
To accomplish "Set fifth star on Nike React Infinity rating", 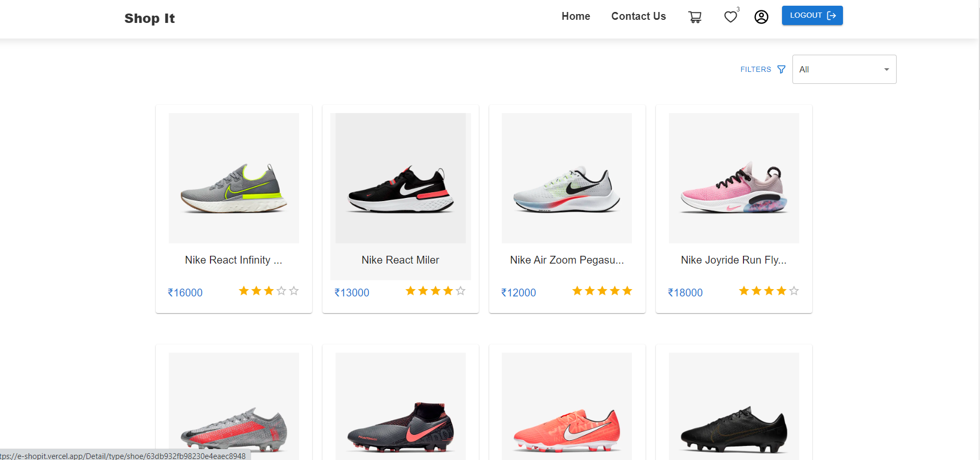I will [294, 291].
